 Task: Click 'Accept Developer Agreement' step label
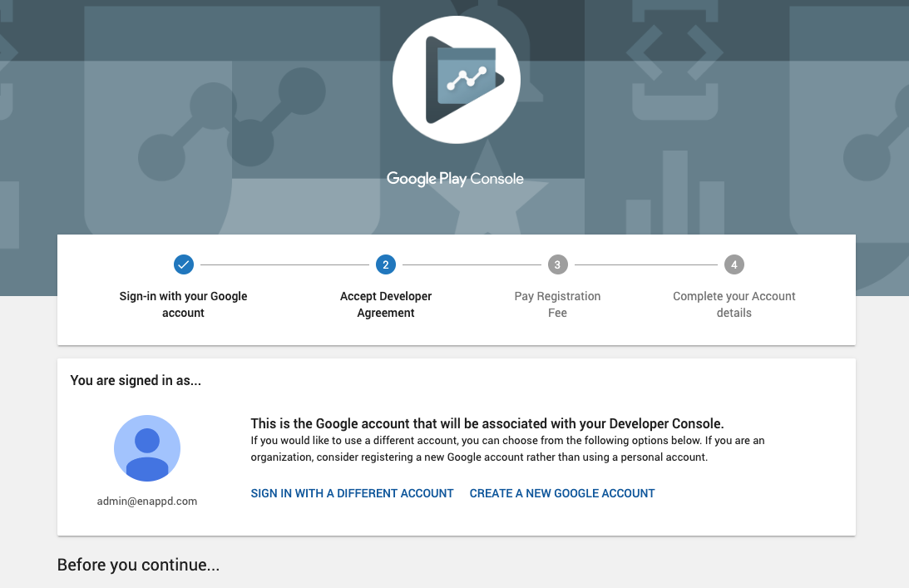click(x=386, y=304)
